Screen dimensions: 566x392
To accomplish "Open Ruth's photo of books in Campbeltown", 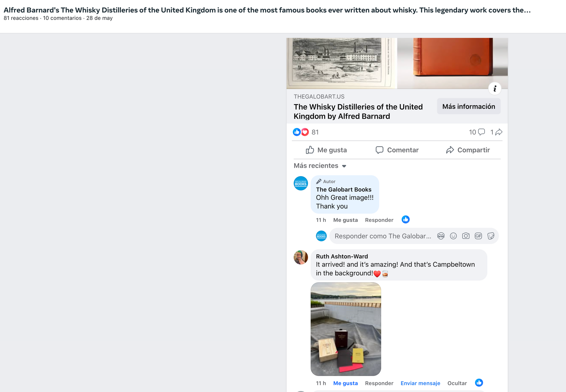I will 346,329.
